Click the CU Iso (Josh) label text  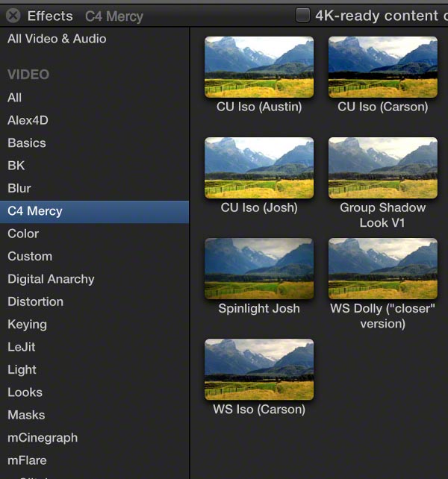coord(259,207)
